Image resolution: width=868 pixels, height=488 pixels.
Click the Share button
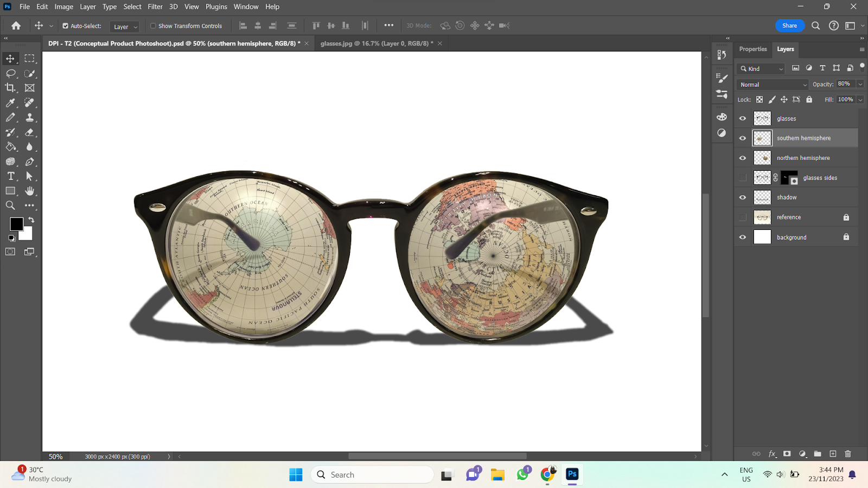coord(789,25)
